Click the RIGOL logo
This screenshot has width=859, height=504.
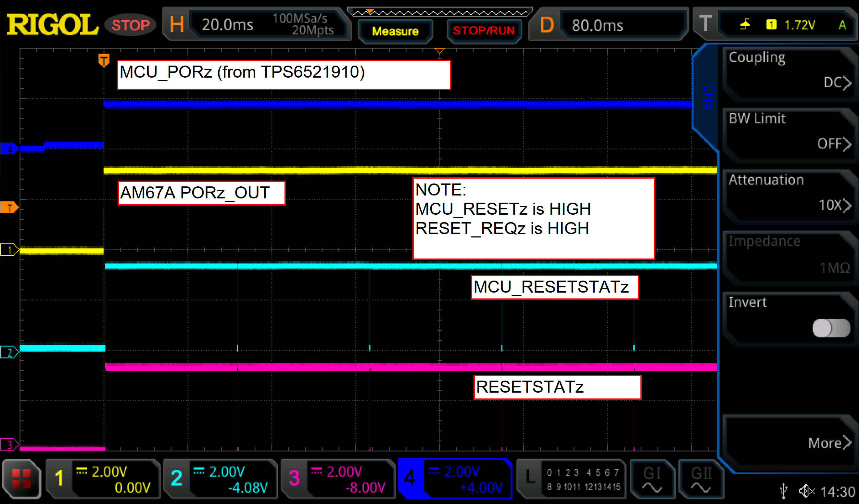(52, 25)
